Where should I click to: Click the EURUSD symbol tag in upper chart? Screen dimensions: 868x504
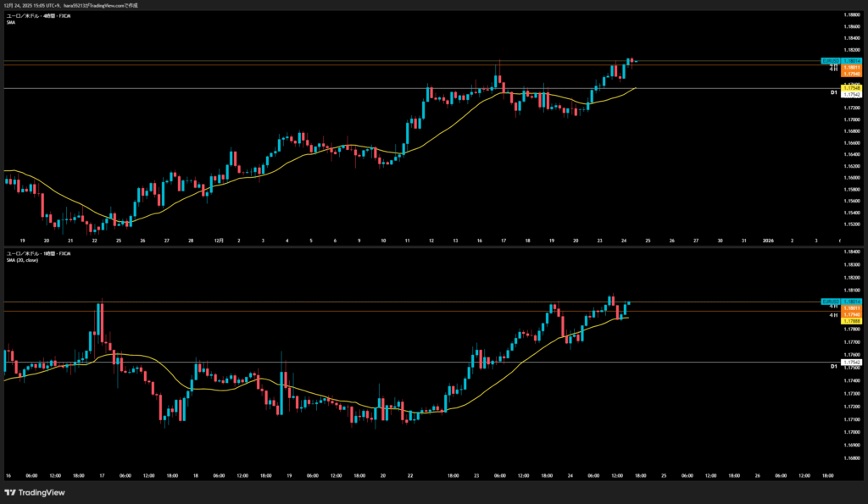(x=830, y=61)
